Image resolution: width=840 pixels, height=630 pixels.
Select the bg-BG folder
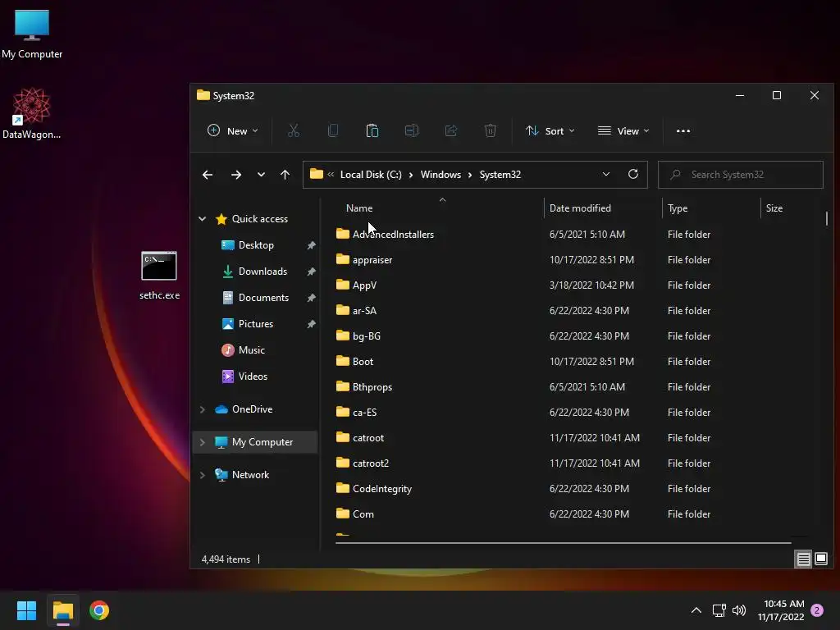coord(367,336)
